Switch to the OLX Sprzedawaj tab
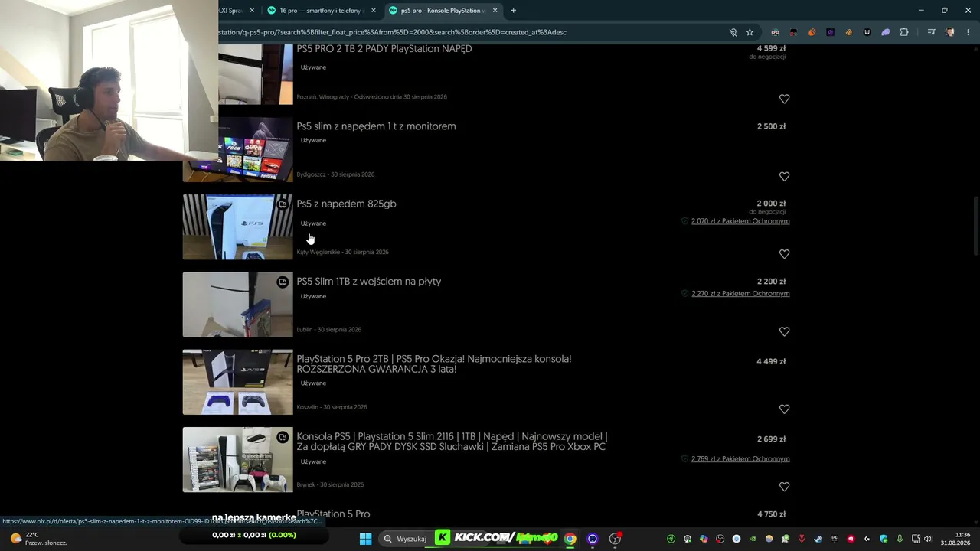Image resolution: width=980 pixels, height=551 pixels. click(237, 11)
